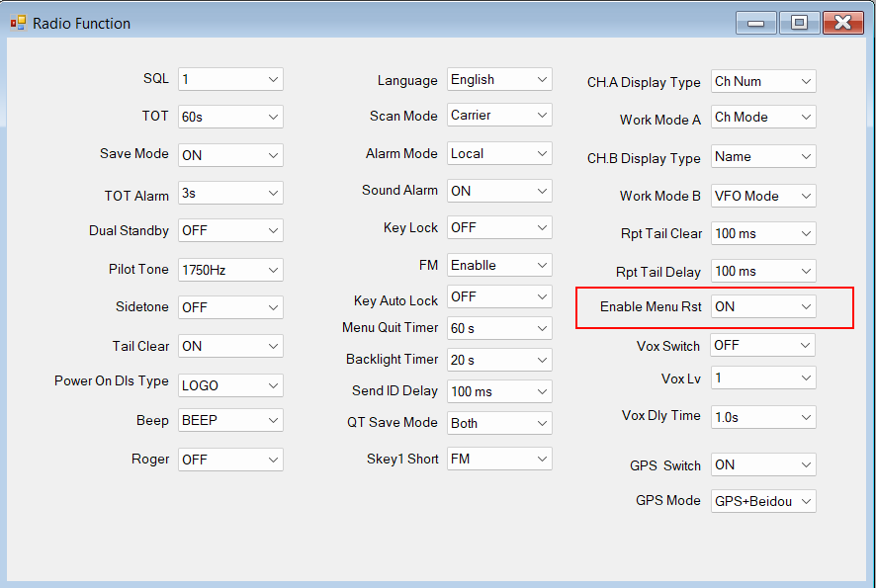Click the Radio Function window icon
This screenshot has height=588, width=876.
18,23
